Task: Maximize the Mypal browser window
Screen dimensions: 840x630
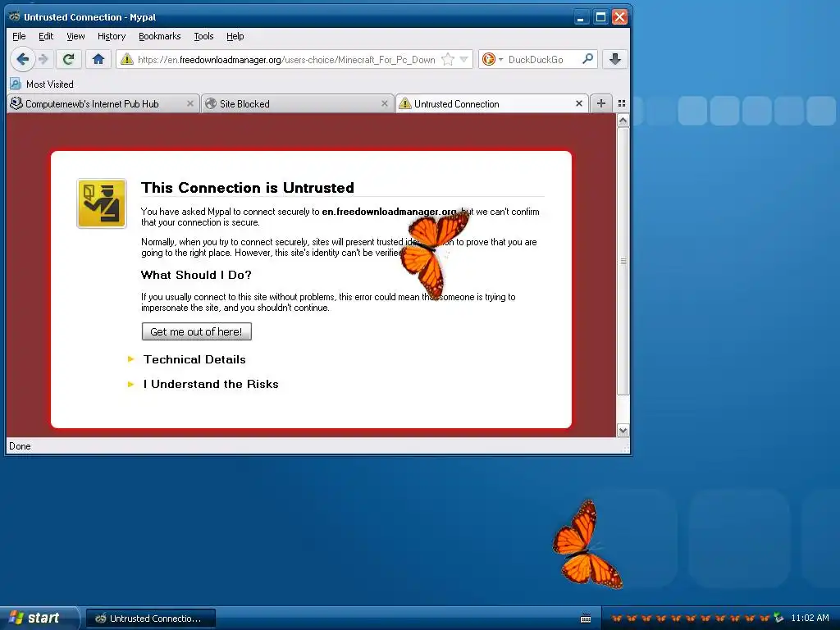Action: tap(600, 17)
